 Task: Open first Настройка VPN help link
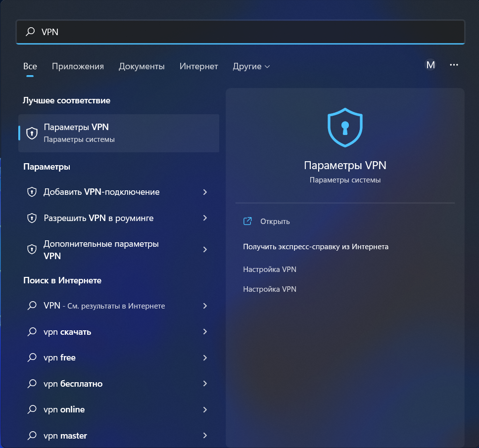[x=269, y=269]
